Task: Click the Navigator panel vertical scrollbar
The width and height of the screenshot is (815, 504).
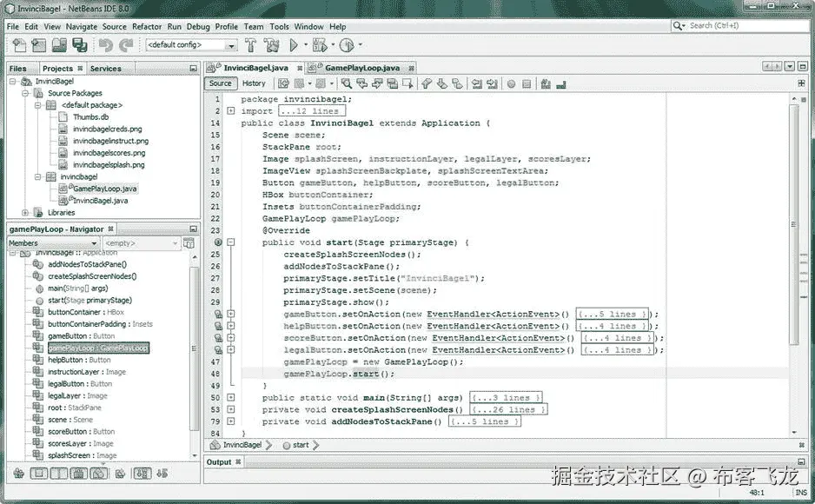Action: (x=195, y=348)
